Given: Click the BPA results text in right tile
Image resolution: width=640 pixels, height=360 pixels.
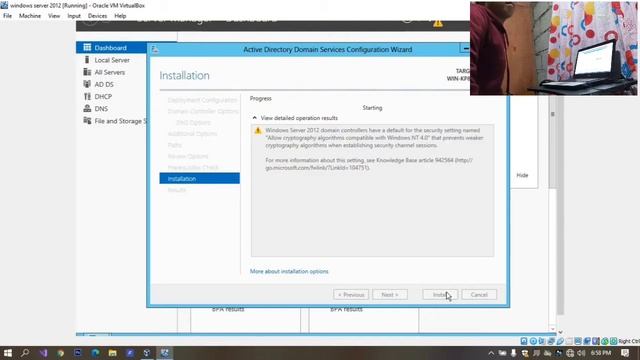Looking at the screenshot, I should [346, 309].
